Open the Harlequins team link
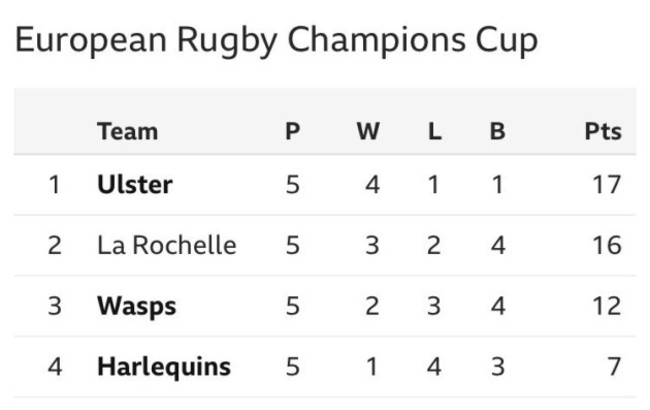Image resolution: width=650 pixels, height=410 pixels. coord(163,367)
